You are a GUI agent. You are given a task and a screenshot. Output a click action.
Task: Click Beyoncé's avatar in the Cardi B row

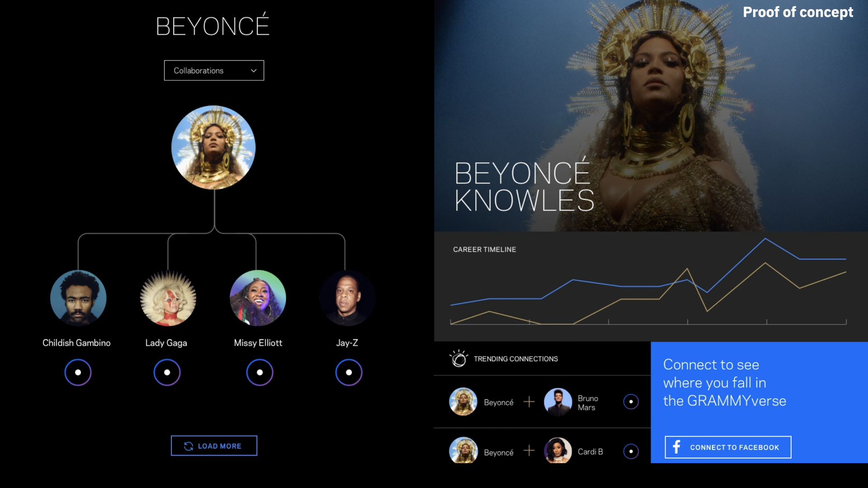tap(463, 450)
